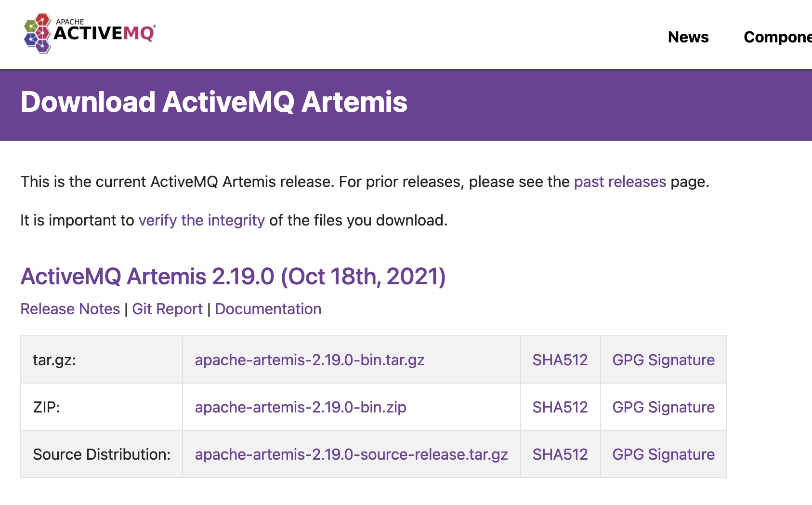Open SHA512 checksum for the ZIP row

tap(560, 407)
